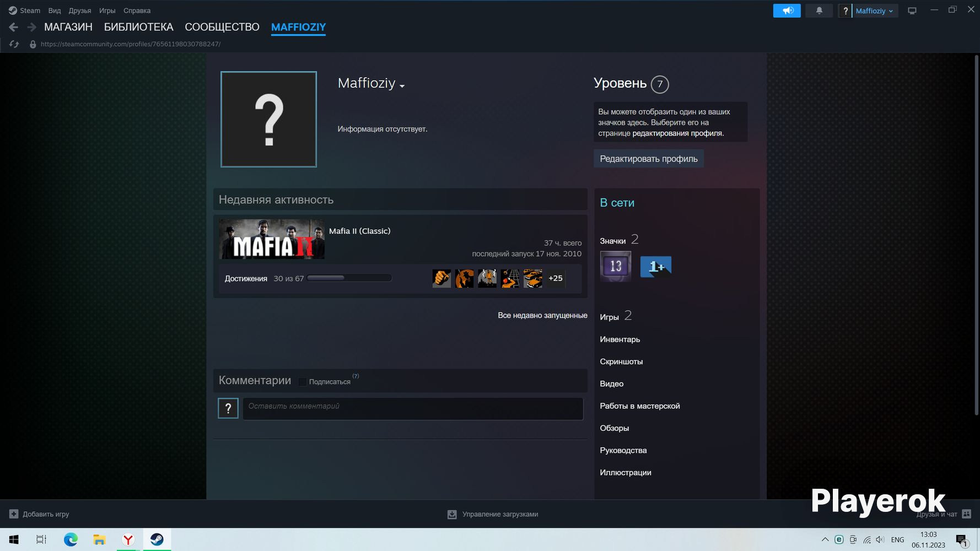This screenshot has width=980, height=551.
Task: Go forward with the forward arrow
Action: point(31,27)
